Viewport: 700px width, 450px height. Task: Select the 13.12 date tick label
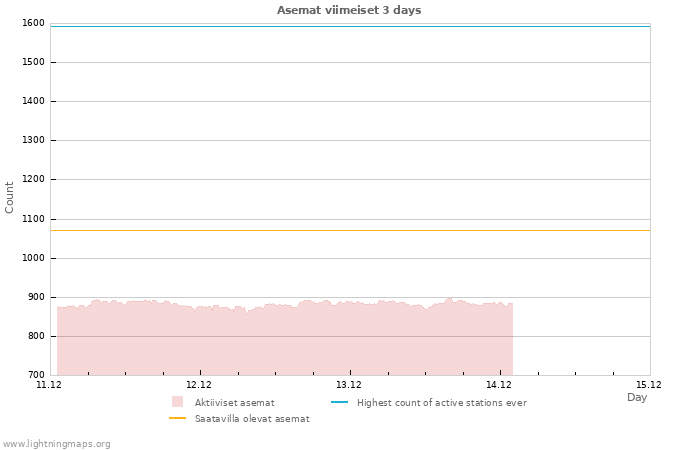click(x=349, y=385)
